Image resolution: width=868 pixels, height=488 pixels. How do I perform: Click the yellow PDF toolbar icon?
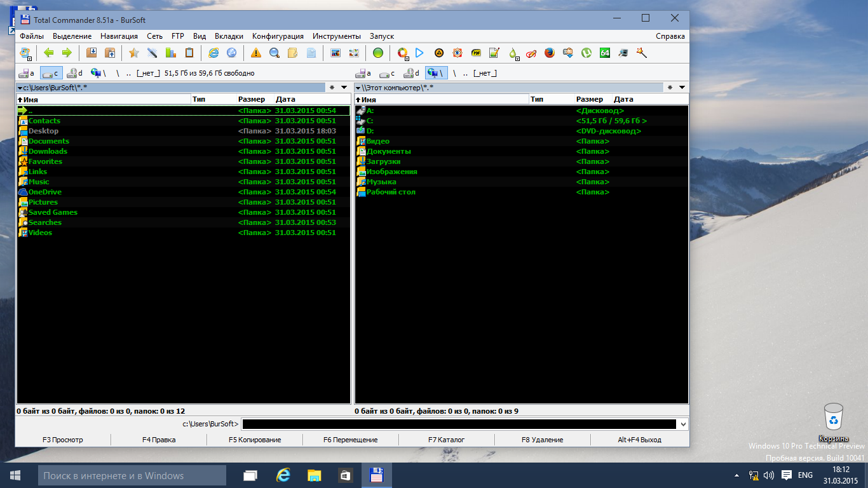[476, 53]
